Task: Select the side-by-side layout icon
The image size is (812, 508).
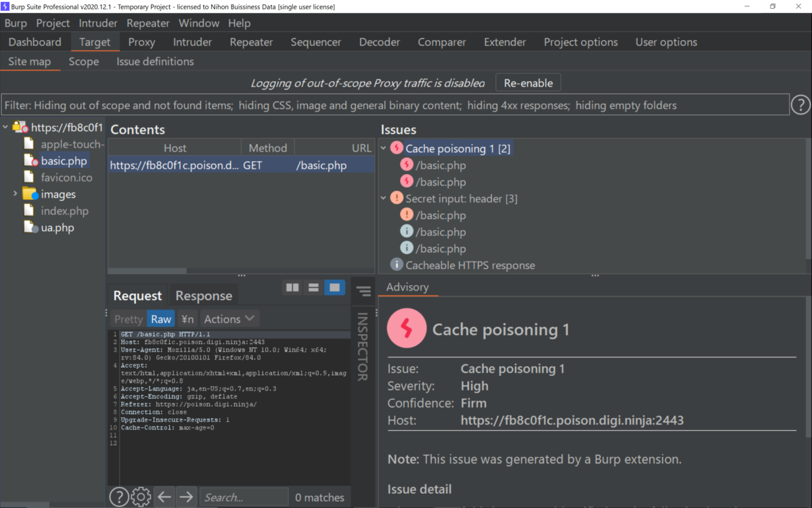Action: [x=292, y=288]
